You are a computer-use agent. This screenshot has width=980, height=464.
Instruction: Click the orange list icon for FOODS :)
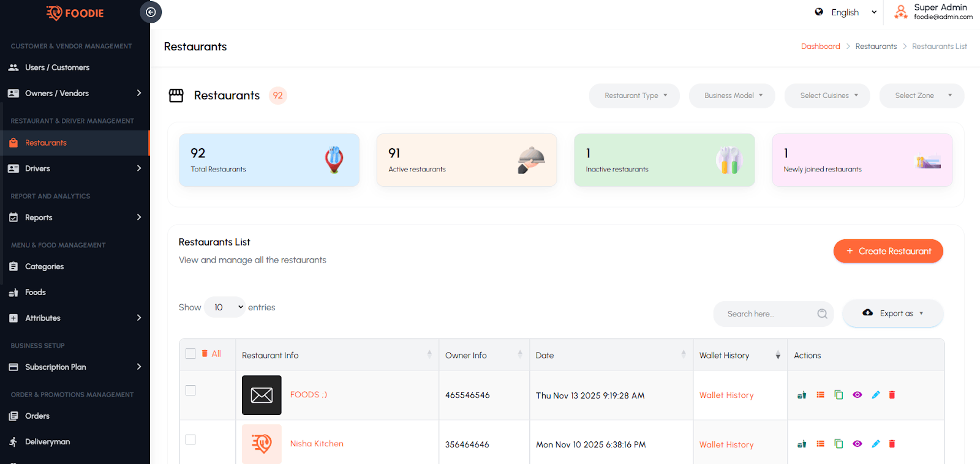click(x=820, y=395)
